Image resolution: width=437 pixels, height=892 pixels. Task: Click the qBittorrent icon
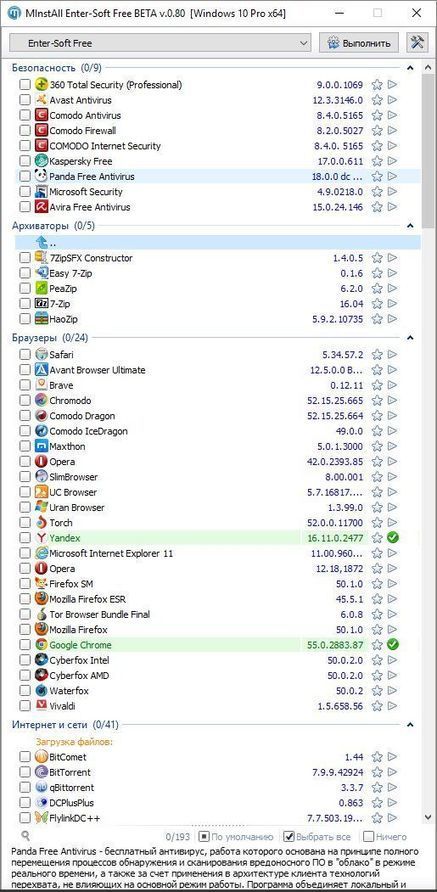tap(41, 788)
